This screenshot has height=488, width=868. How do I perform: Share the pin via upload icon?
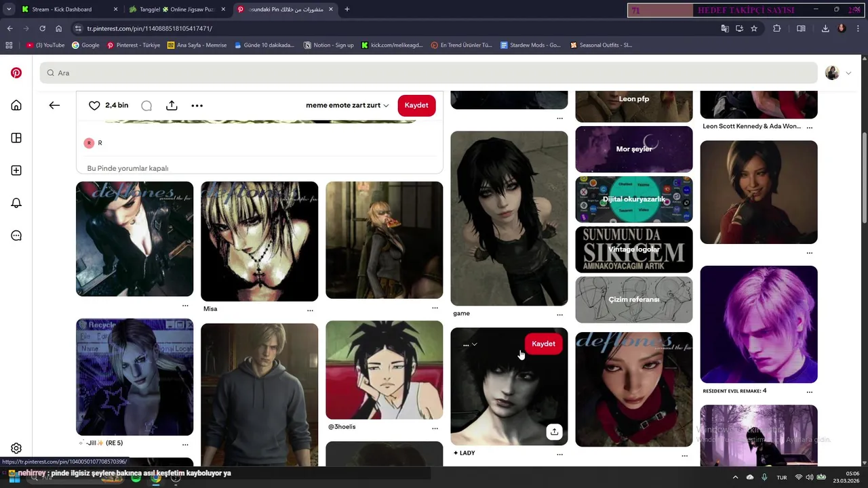pos(172,105)
